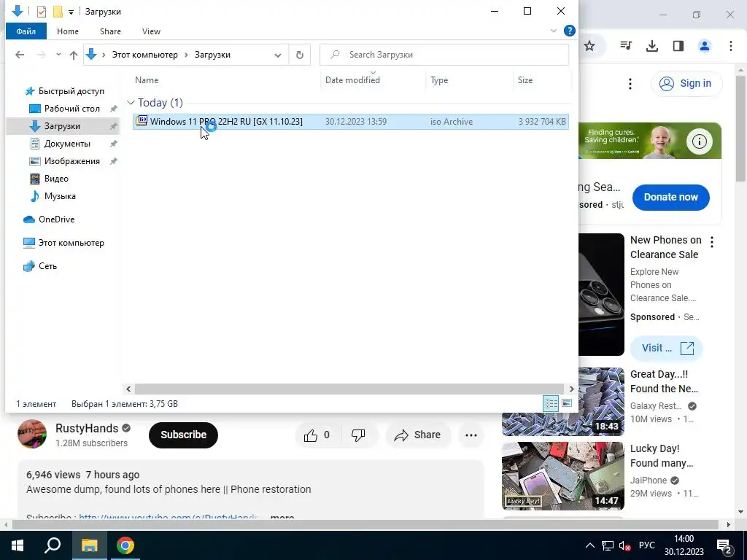Switch to details view icon
This screenshot has height=560, width=747.
(551, 404)
